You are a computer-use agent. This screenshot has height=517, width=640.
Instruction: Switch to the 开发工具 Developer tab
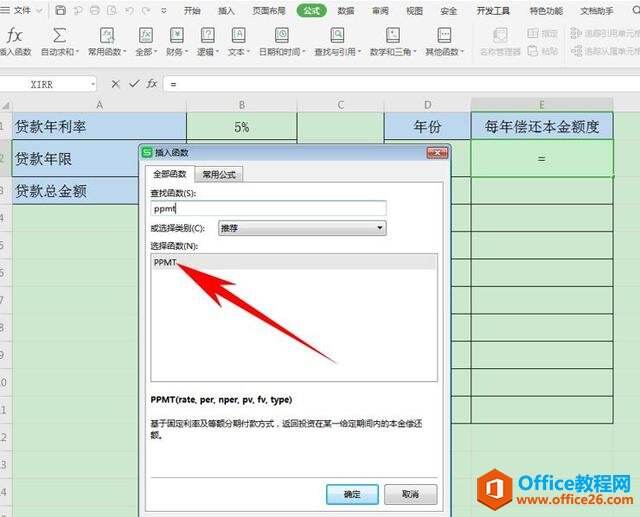click(x=493, y=11)
